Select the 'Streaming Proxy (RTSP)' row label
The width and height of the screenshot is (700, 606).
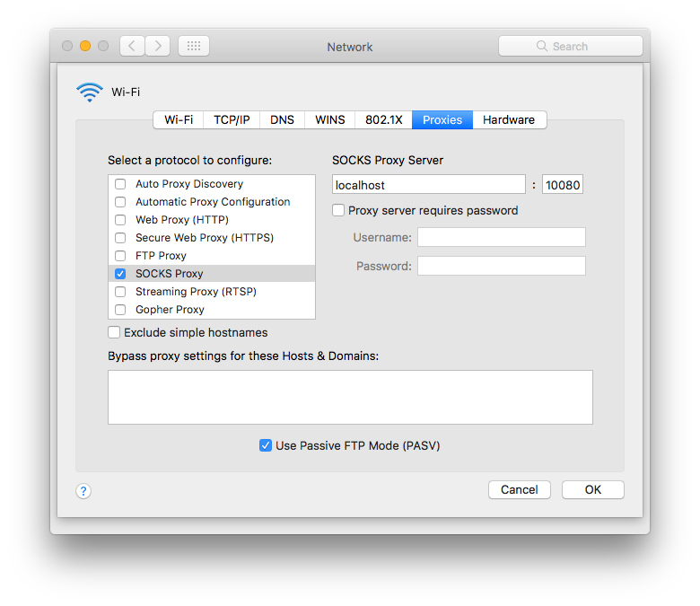196,292
